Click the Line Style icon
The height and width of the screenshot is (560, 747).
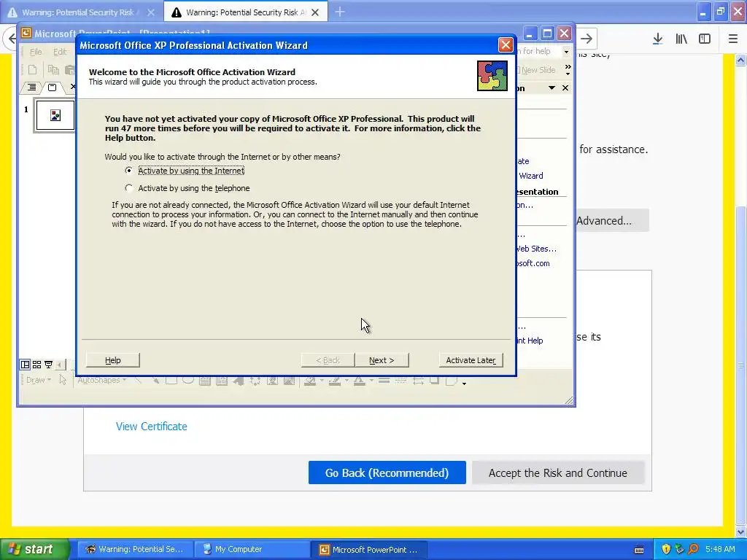click(x=384, y=380)
